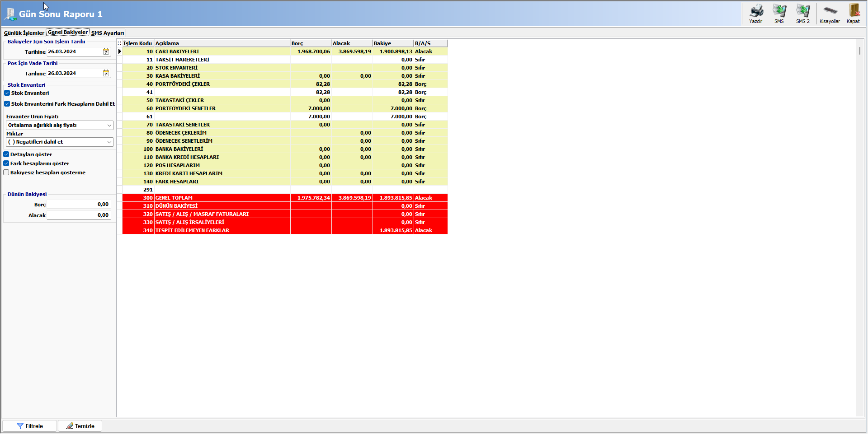Select the PORTFÖYDEKİ SENETLER row

click(x=285, y=108)
